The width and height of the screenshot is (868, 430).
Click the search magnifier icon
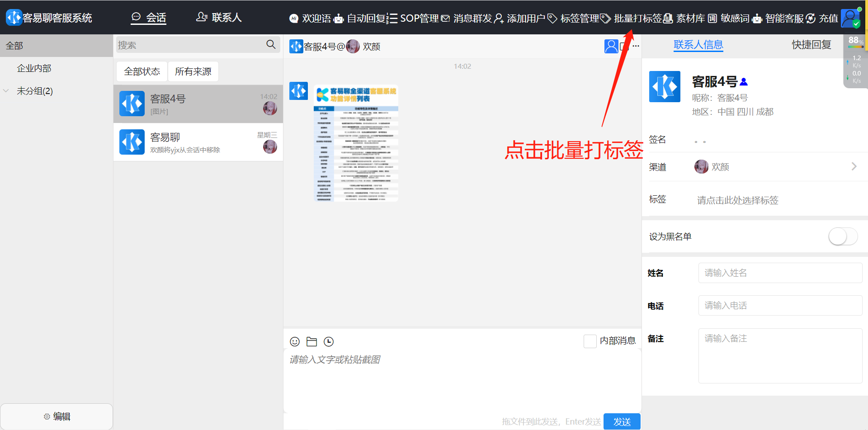pos(271,44)
